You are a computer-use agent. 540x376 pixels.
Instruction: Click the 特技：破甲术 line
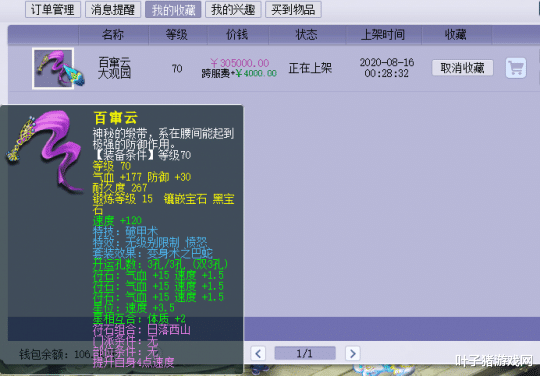pos(126,231)
